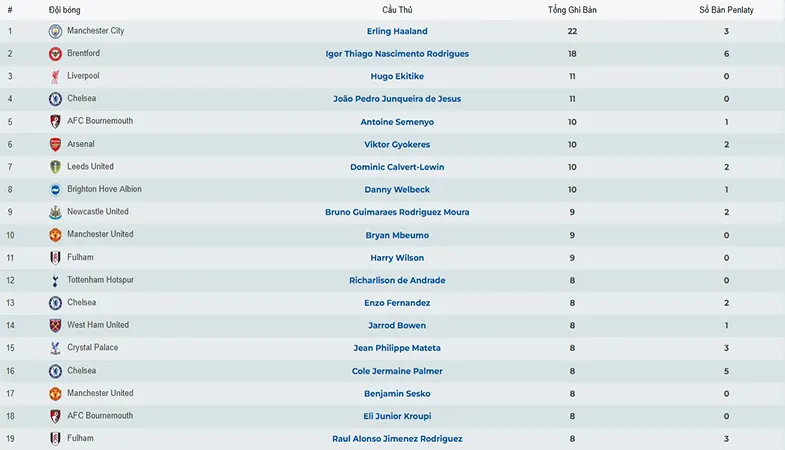Click the Brentford club crest
Viewport: 785px width, 450px height.
[55, 54]
